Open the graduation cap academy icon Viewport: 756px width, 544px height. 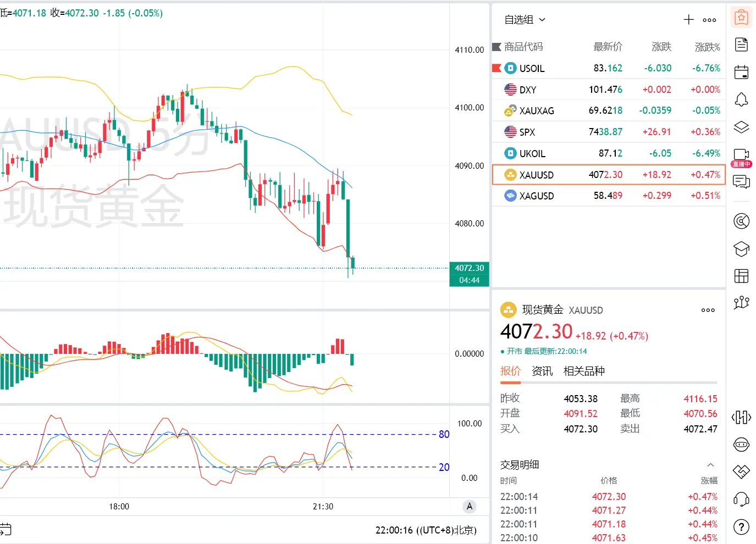[x=741, y=249]
